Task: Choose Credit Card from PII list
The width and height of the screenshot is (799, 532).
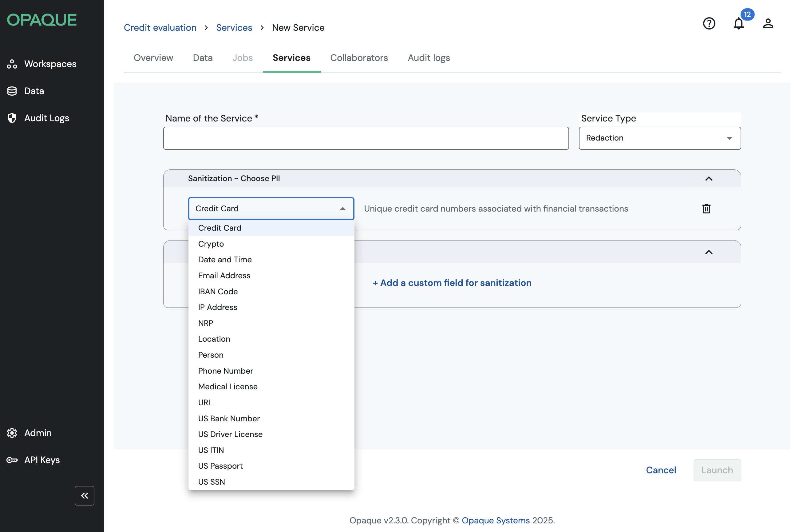Action: [x=271, y=228]
